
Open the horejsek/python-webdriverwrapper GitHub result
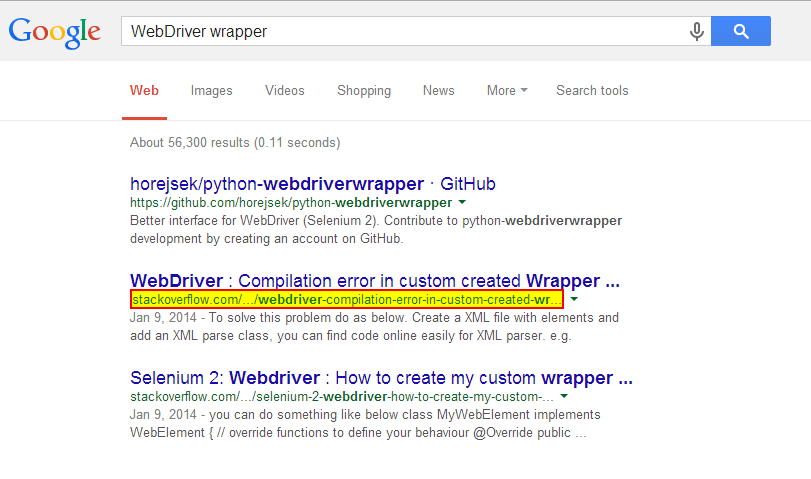click(x=313, y=184)
